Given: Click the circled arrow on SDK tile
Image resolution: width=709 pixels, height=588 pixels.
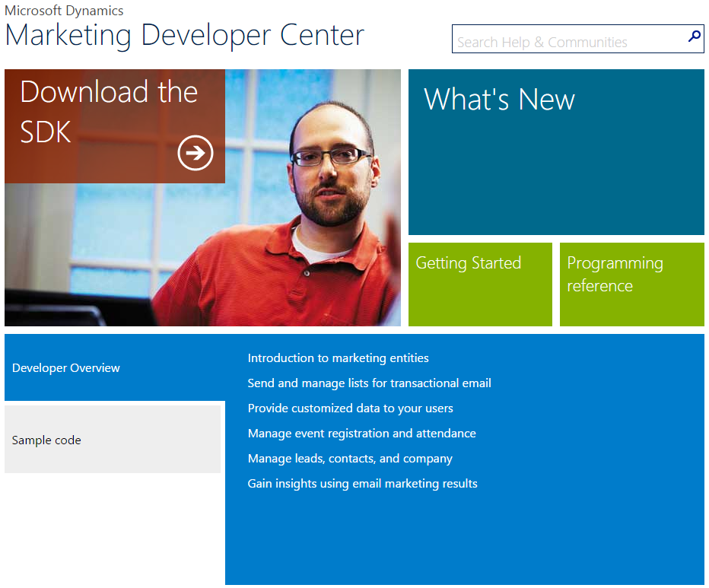Looking at the screenshot, I should tap(196, 153).
